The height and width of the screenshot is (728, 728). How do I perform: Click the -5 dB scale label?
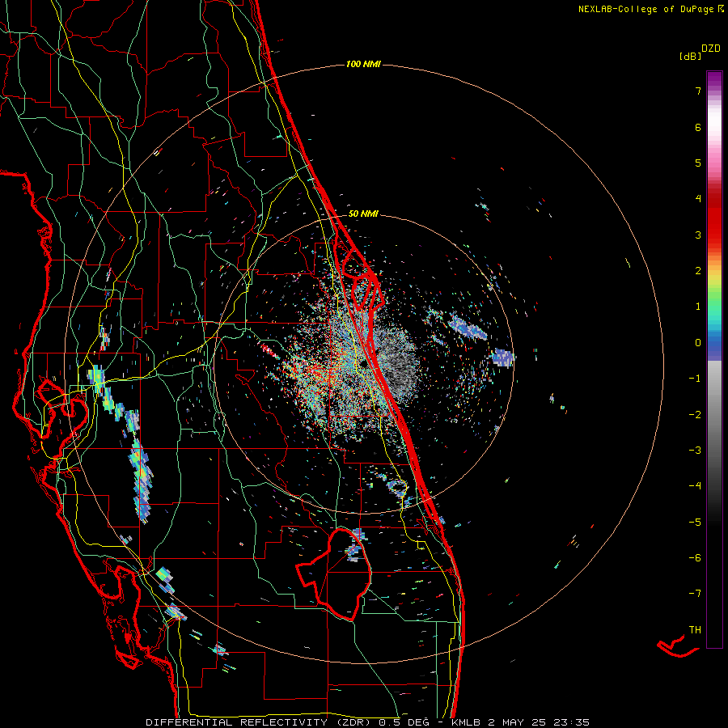[695, 523]
